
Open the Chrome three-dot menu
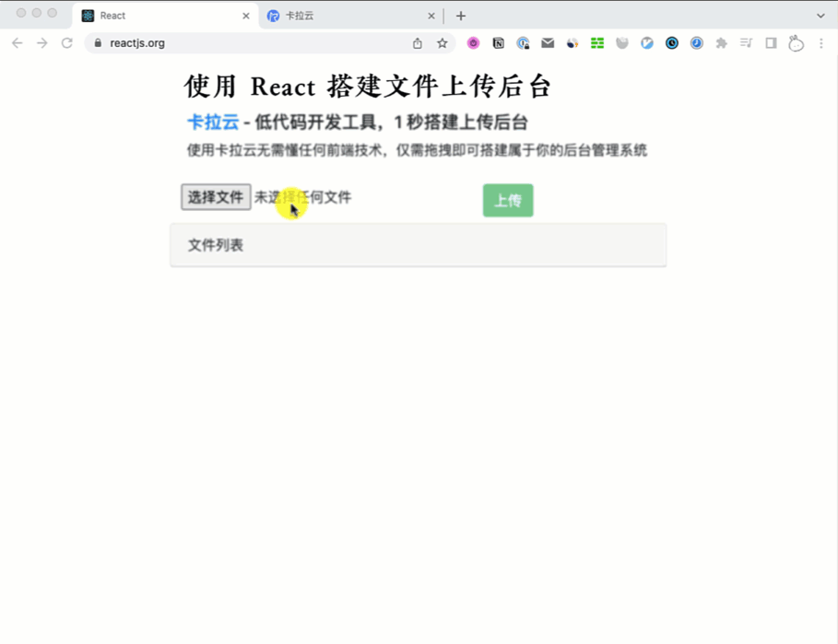pos(820,43)
